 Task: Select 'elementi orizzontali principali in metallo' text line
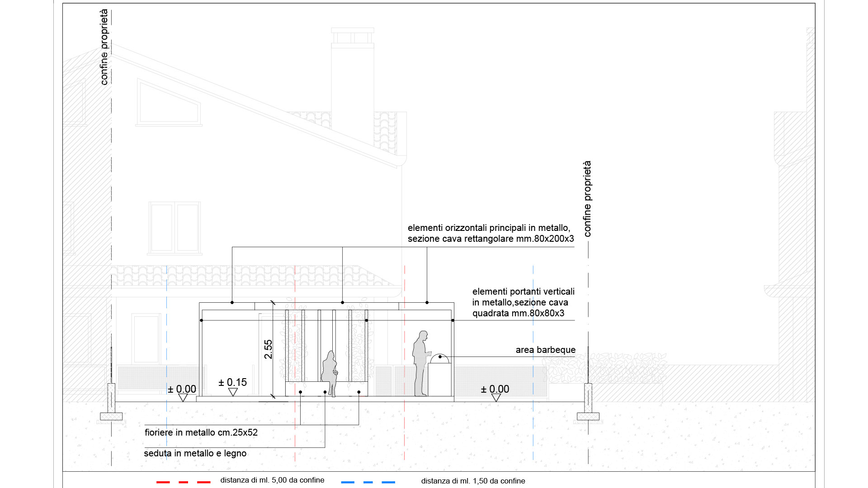pyautogui.click(x=489, y=228)
